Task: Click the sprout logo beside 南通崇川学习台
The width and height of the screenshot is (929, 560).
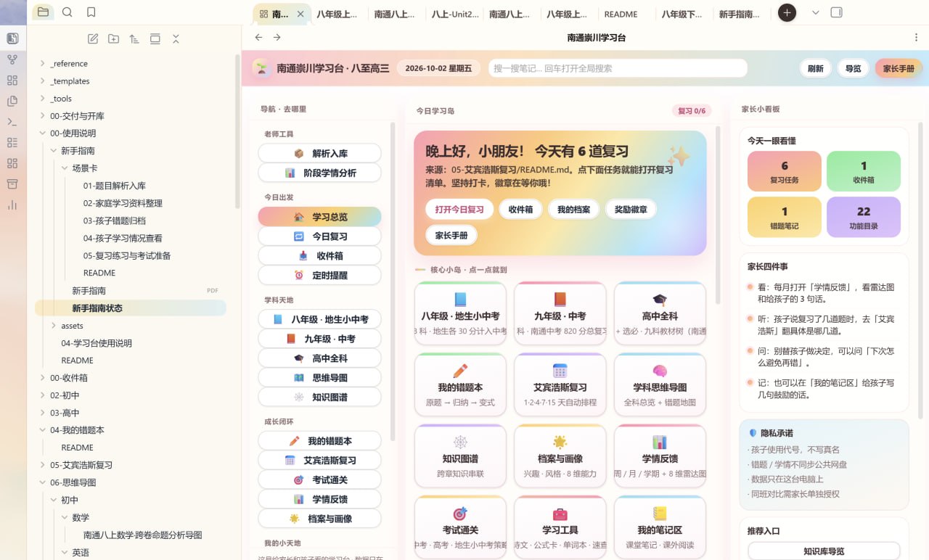Action: 261,68
